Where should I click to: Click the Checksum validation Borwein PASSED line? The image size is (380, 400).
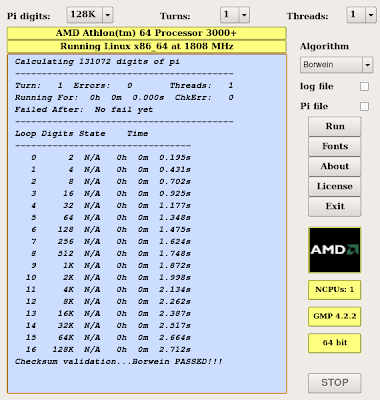tap(119, 362)
